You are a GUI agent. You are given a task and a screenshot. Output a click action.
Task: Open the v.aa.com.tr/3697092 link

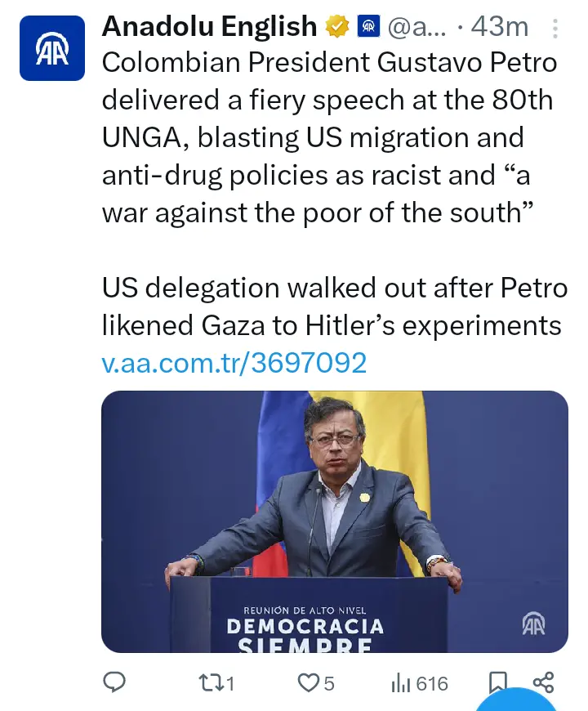click(x=234, y=362)
